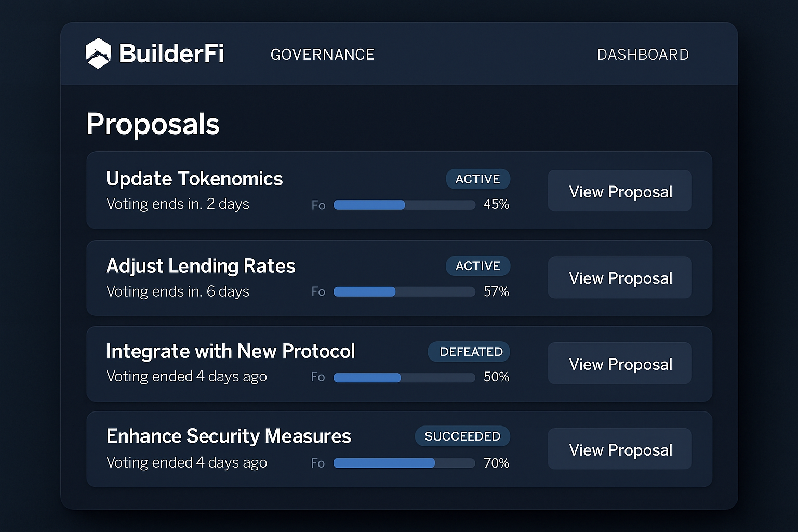
Task: Click the Voting ends in 2 days label
Action: click(x=177, y=204)
